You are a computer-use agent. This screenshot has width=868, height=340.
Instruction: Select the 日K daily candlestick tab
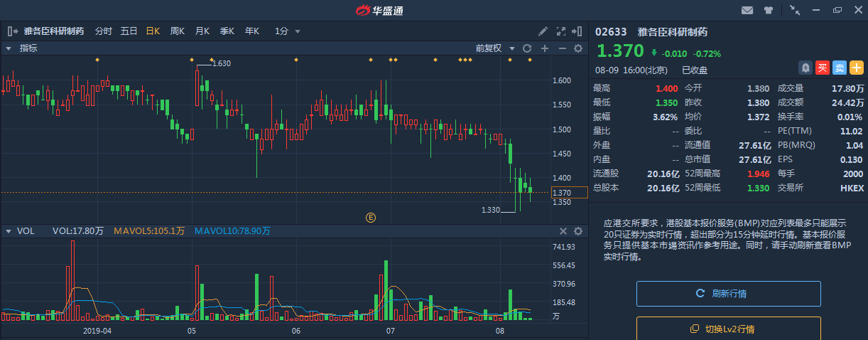click(153, 31)
